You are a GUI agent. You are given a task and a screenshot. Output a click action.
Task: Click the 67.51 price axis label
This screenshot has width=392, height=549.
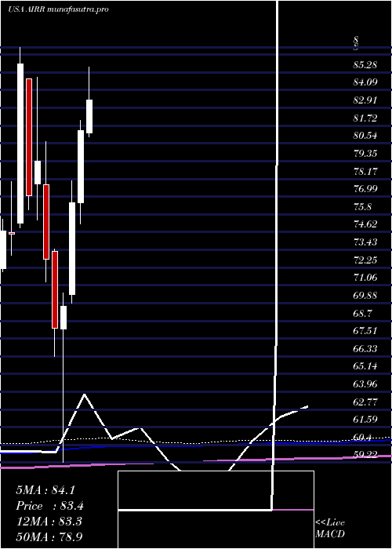click(365, 331)
